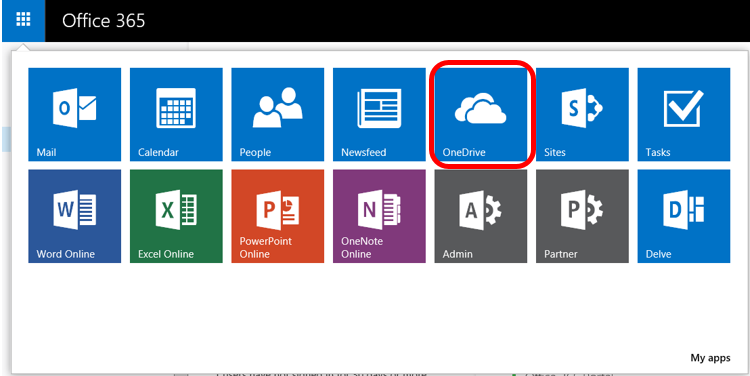
Task: Open the Sites tile
Action: [x=582, y=114]
